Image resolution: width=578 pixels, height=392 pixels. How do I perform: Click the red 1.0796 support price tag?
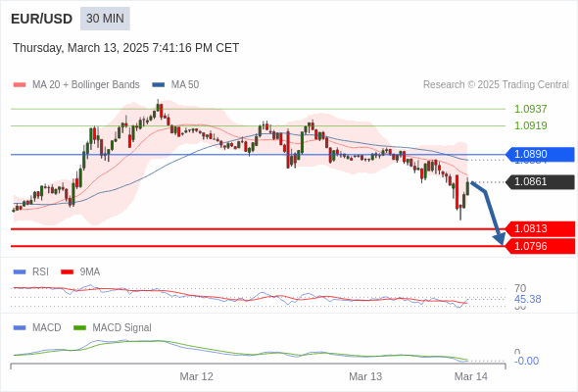click(x=540, y=246)
